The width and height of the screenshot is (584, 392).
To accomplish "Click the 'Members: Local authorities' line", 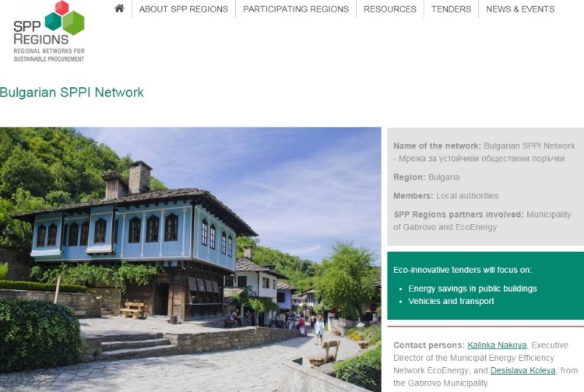I will coord(446,196).
